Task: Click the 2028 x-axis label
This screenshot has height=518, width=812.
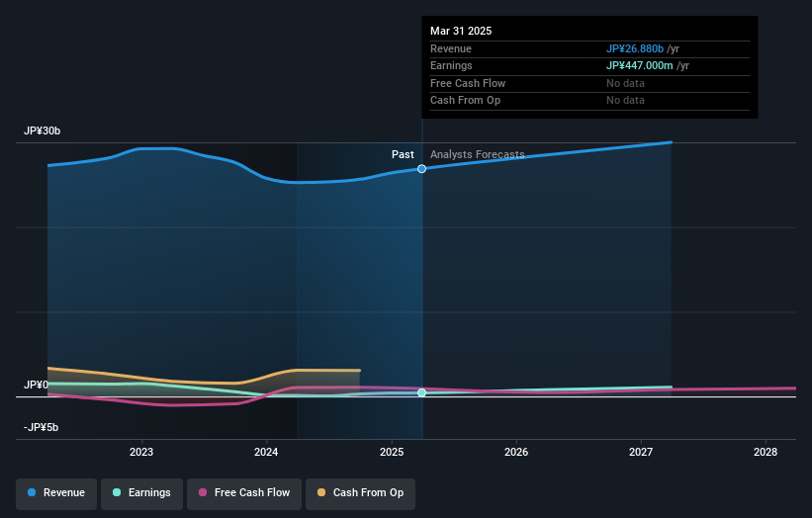Action: click(x=766, y=452)
